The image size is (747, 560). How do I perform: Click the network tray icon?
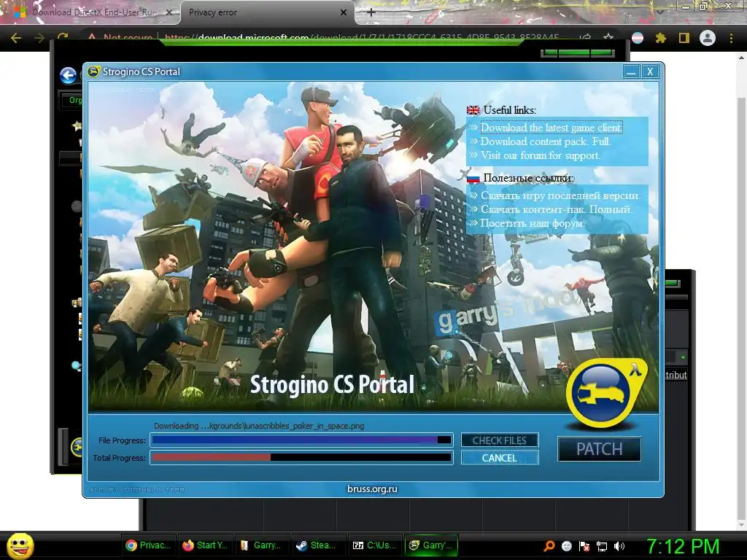[x=602, y=545]
